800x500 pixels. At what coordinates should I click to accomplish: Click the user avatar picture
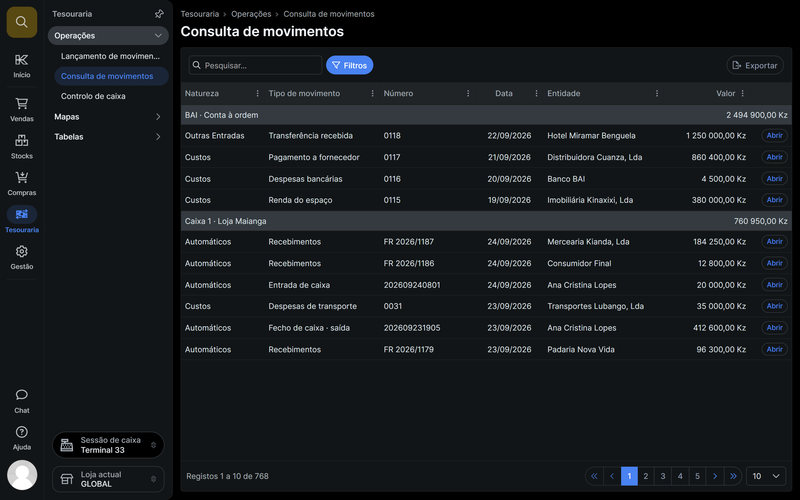pyautogui.click(x=22, y=475)
